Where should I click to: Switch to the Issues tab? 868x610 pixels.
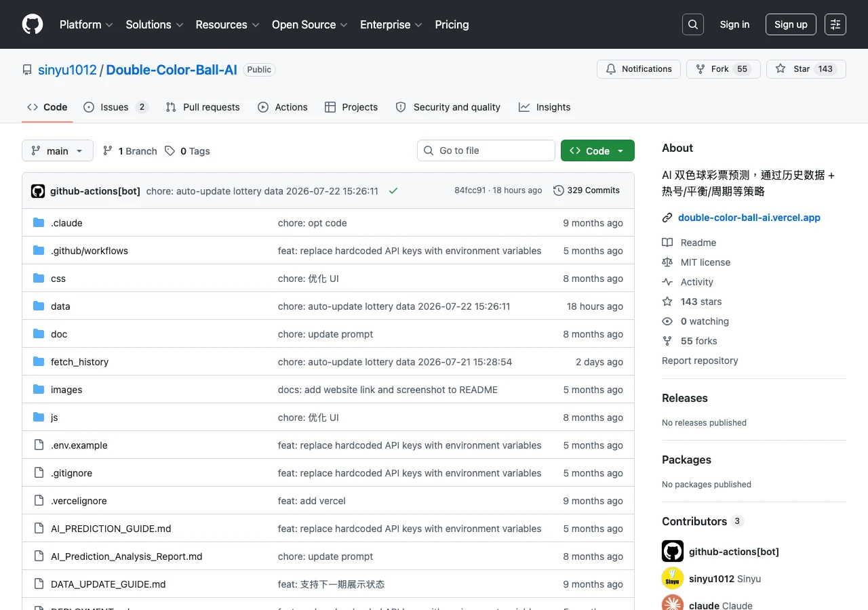115,107
